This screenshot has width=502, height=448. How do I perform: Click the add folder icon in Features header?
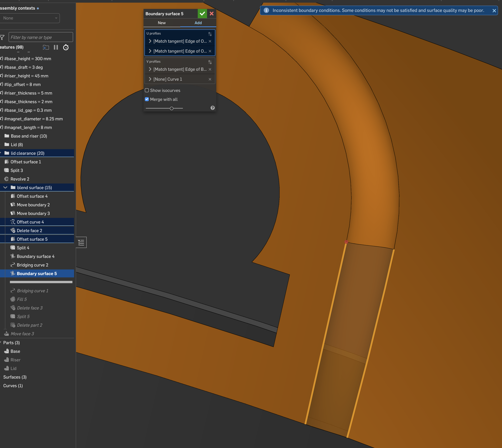click(x=46, y=47)
